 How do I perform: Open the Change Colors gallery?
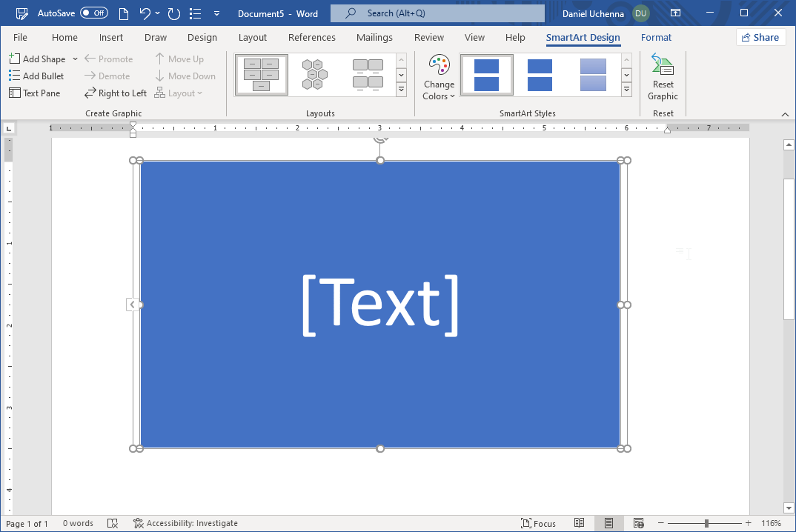439,75
